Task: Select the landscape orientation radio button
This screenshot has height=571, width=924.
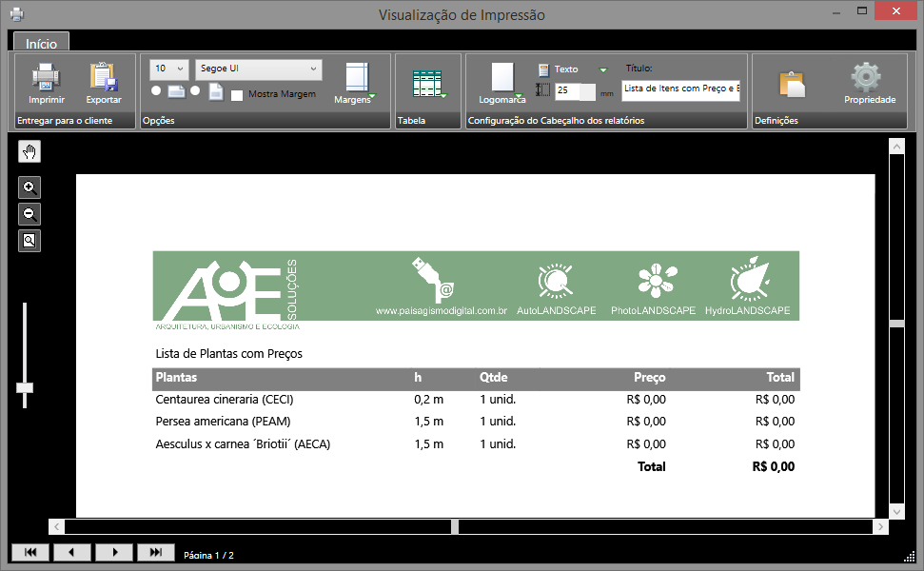Action: point(156,91)
